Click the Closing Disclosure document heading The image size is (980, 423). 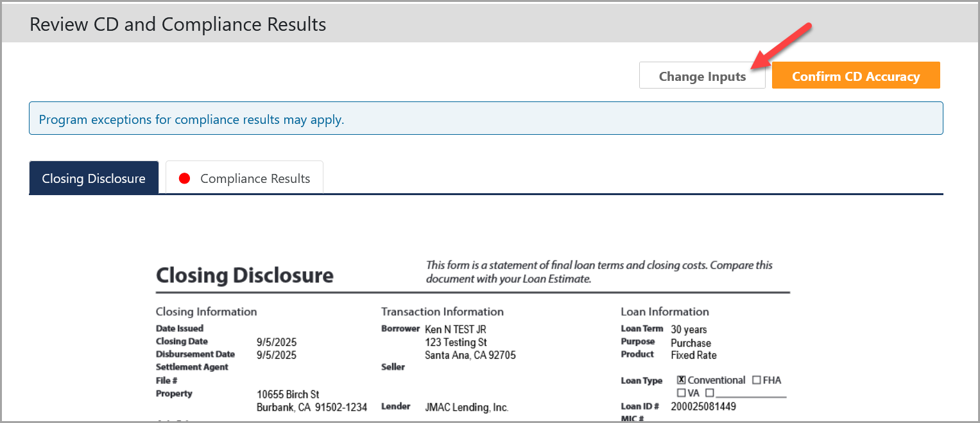click(245, 275)
